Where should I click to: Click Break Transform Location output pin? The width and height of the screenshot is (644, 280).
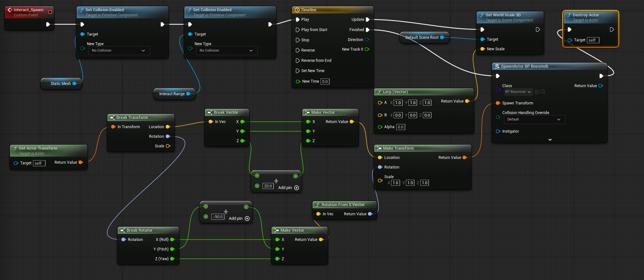pyautogui.click(x=168, y=127)
